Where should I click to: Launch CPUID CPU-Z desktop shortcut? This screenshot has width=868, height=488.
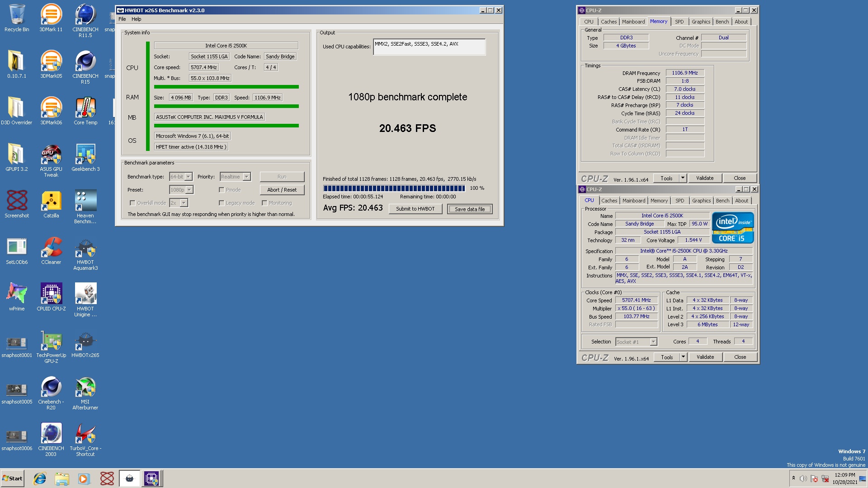[51, 297]
